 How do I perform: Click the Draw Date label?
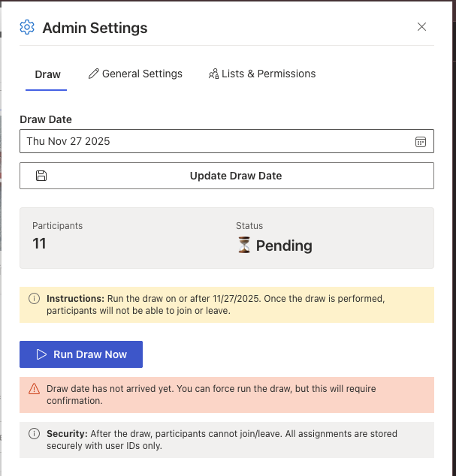click(x=46, y=119)
